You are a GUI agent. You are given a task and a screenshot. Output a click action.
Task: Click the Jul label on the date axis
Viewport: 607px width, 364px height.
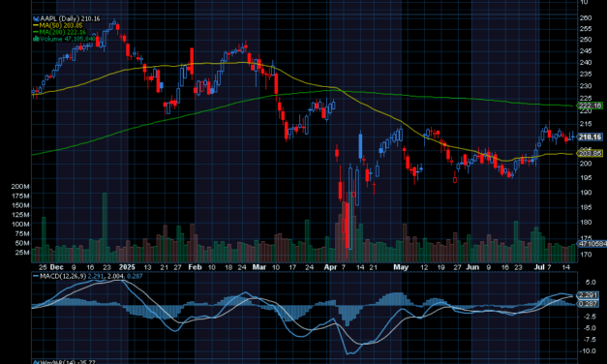pyautogui.click(x=539, y=267)
